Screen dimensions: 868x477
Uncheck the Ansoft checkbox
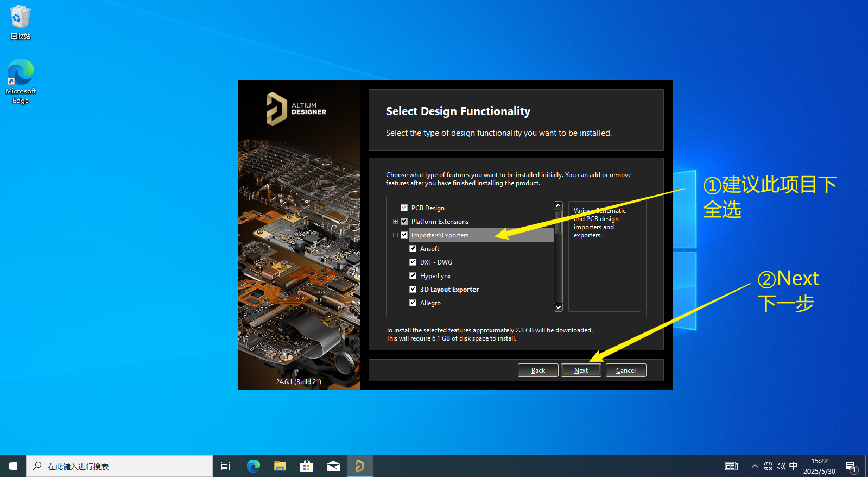413,248
